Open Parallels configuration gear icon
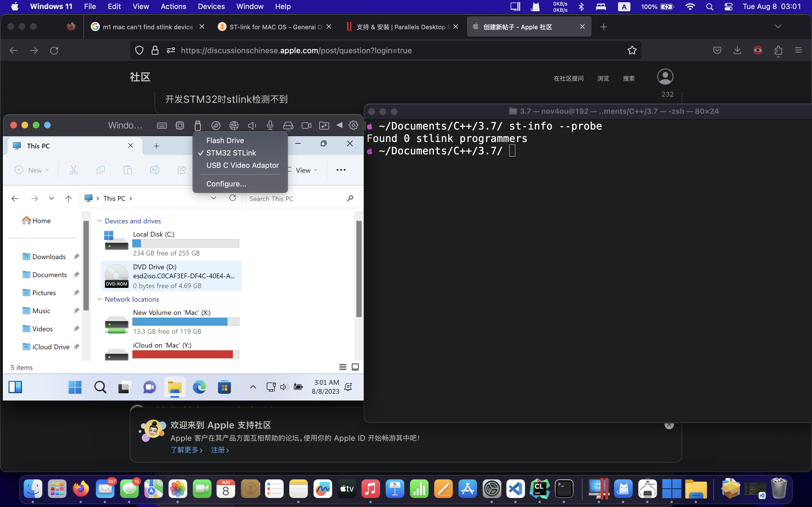Viewport: 812px width, 507px height. point(353,125)
